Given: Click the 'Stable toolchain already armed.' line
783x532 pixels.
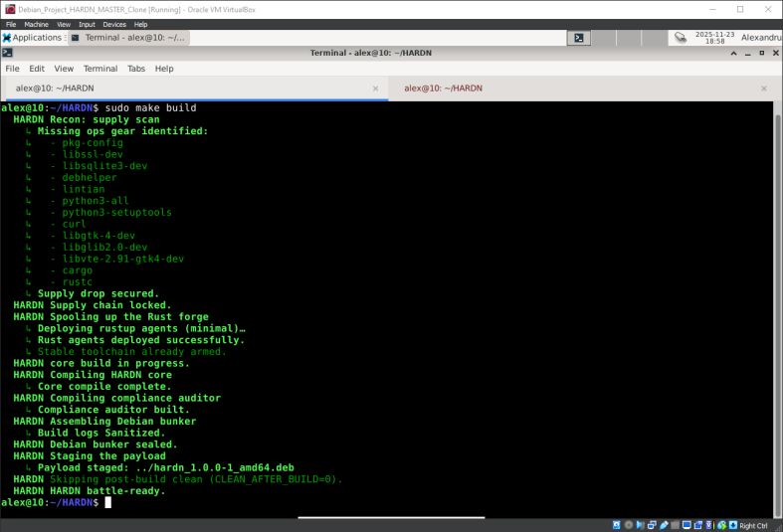Looking at the screenshot, I should point(132,351).
